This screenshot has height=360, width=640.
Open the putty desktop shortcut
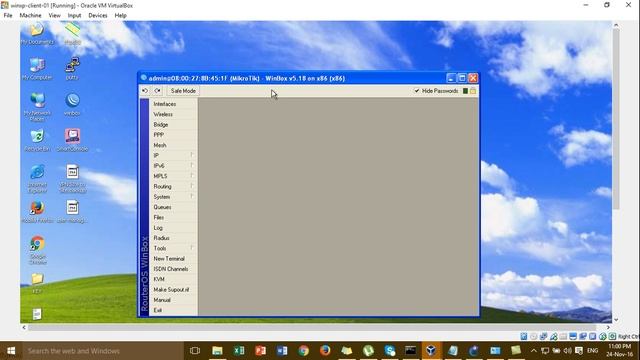pyautogui.click(x=72, y=69)
